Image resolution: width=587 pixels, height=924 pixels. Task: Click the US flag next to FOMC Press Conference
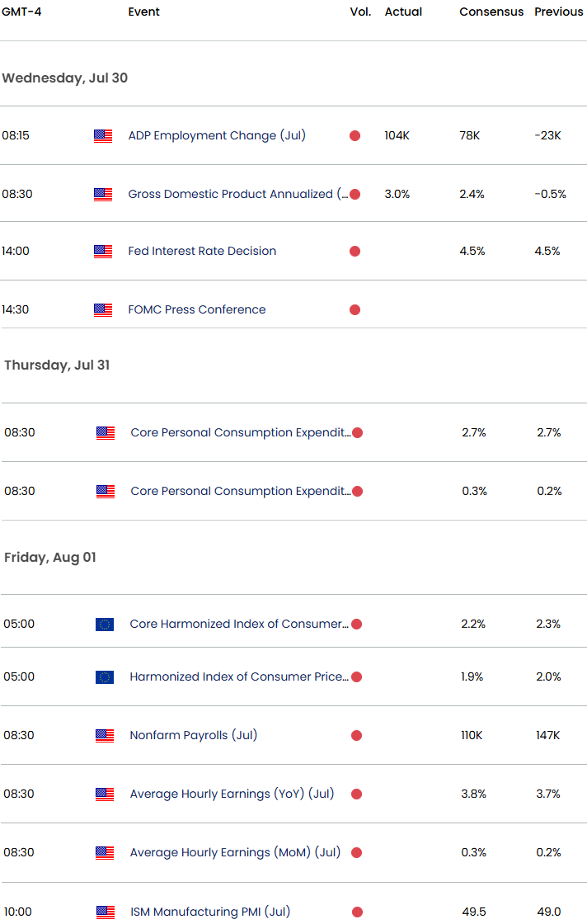pyautogui.click(x=103, y=310)
